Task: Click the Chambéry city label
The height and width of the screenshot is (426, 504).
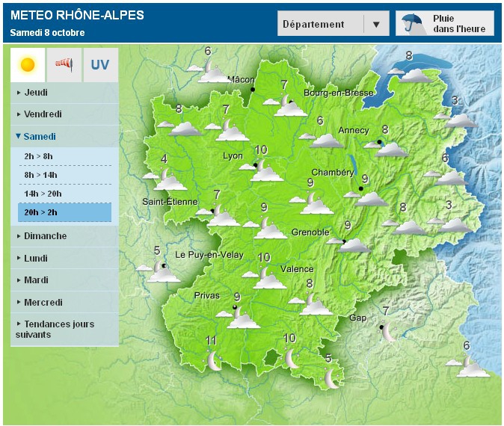Action: coord(333,173)
